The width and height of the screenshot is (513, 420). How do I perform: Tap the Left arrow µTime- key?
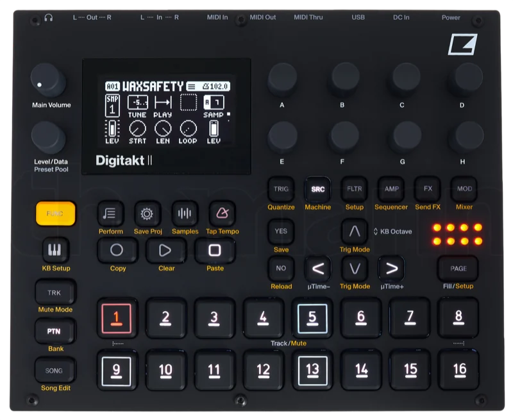point(317,269)
